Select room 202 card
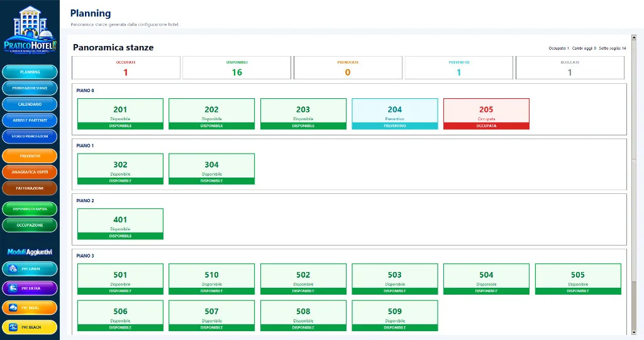This screenshot has width=644, height=340. tap(211, 114)
